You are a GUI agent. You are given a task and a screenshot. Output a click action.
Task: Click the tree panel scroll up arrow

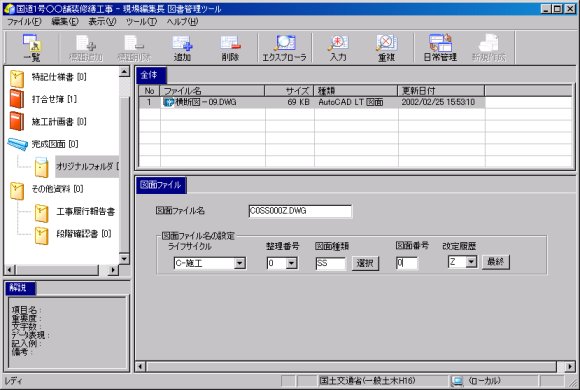click(x=125, y=72)
